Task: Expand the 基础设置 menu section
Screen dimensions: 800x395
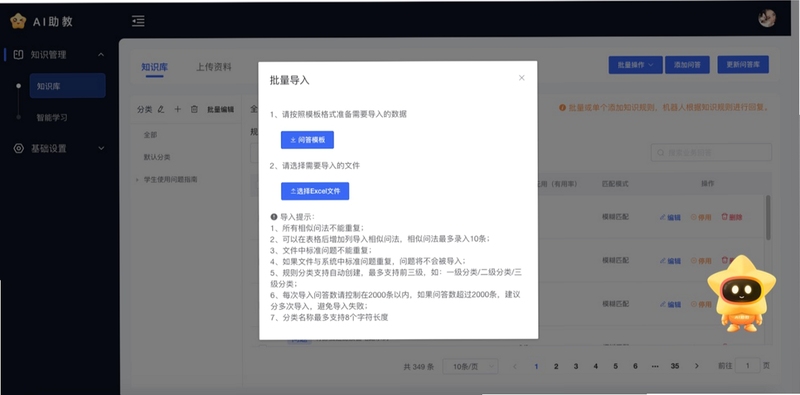Action: (x=101, y=149)
